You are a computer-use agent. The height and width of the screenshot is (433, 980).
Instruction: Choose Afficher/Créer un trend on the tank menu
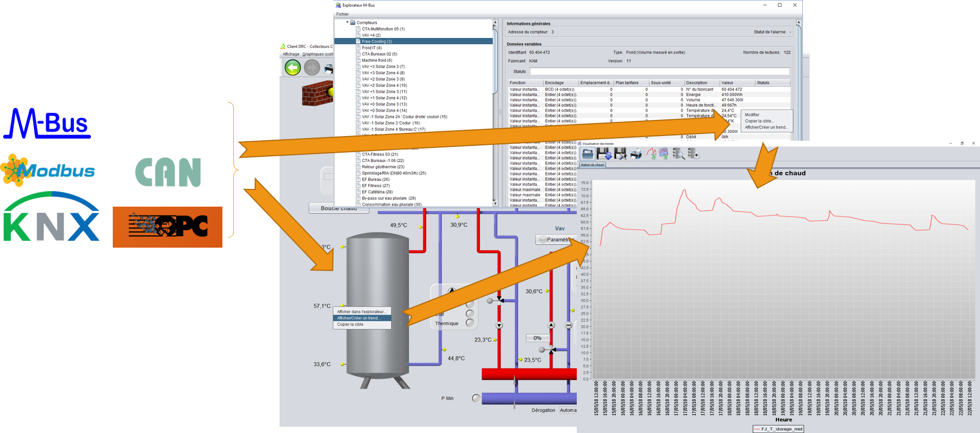[362, 318]
